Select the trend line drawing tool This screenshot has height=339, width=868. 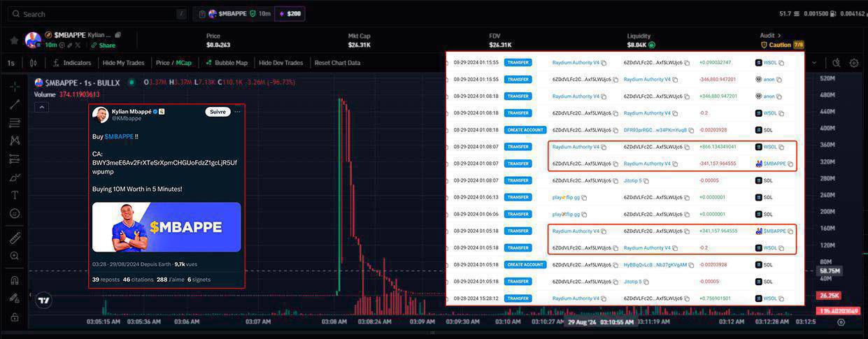pyautogui.click(x=15, y=104)
